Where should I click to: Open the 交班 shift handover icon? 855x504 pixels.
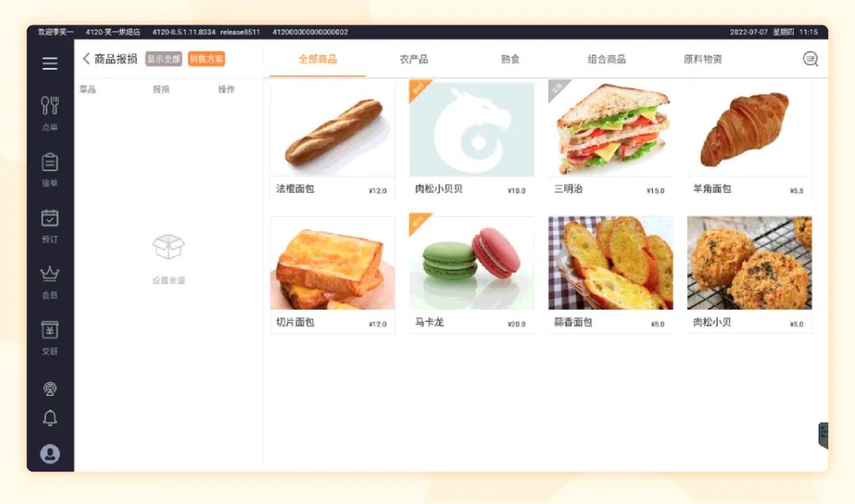50,338
